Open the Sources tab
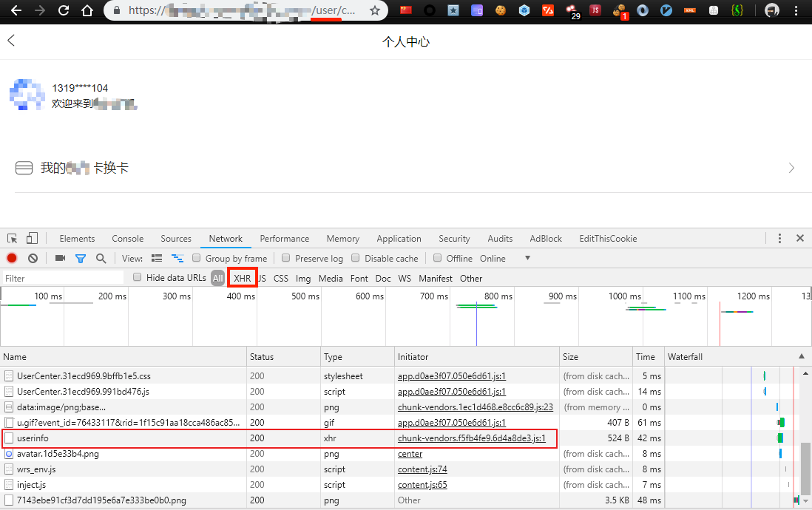The image size is (812, 510). click(176, 239)
